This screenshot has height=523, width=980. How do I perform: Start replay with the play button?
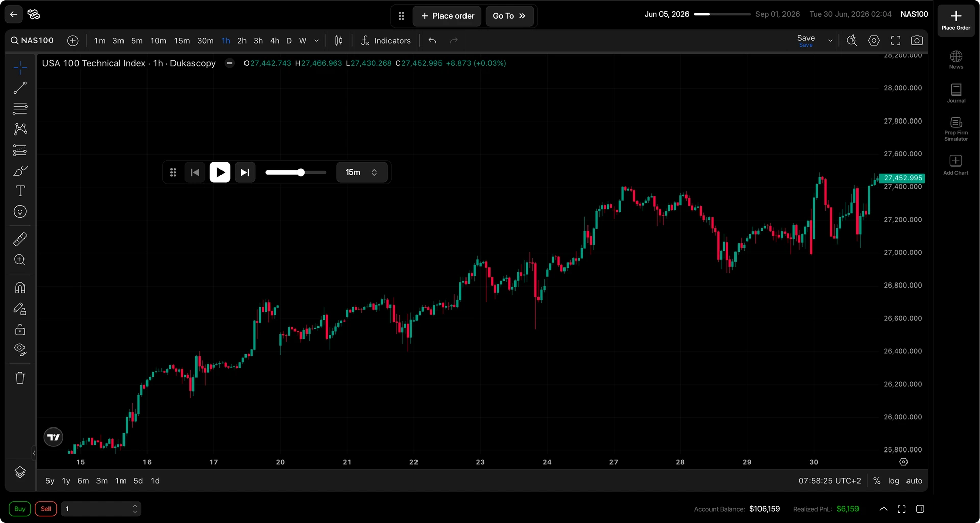coord(220,172)
